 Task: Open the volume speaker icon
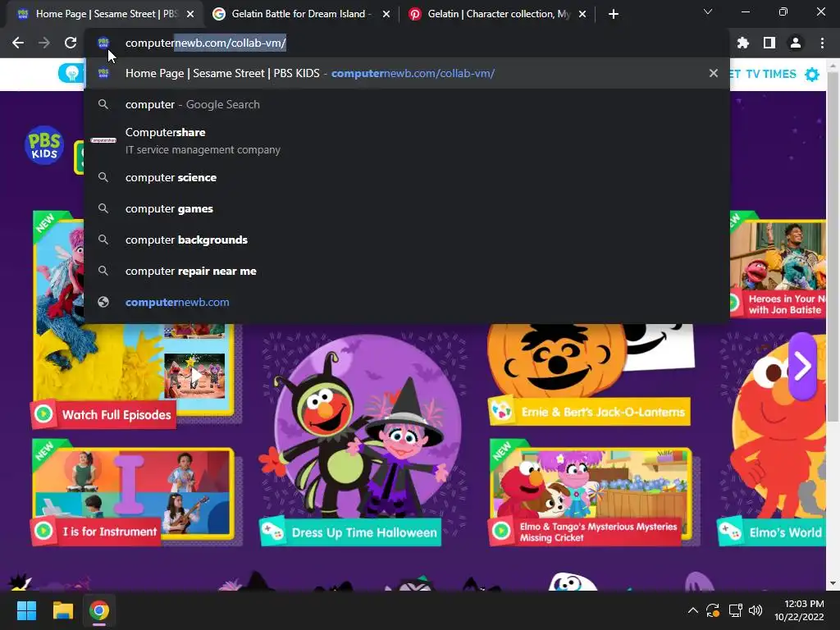[x=756, y=610]
